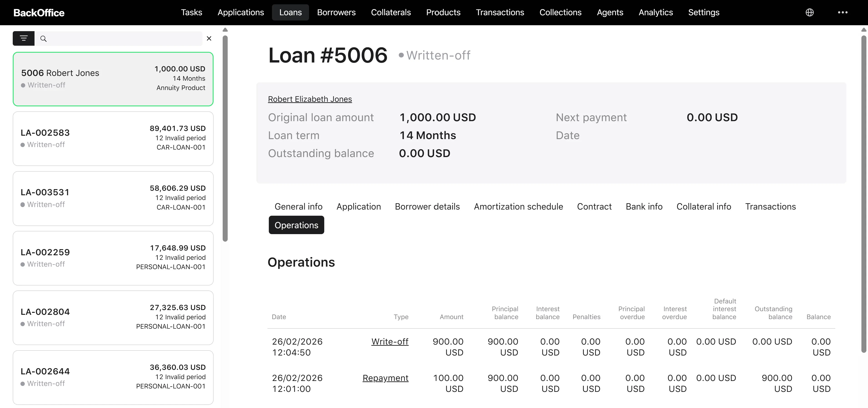868x408 pixels.
Task: Select loan card LA-002804
Action: 113,318
